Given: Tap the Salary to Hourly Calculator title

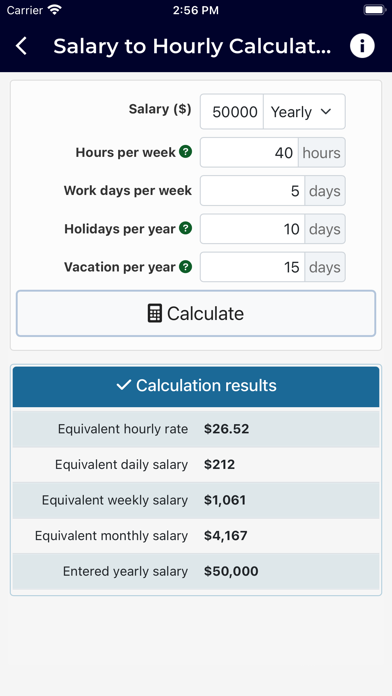Looking at the screenshot, I should [x=192, y=46].
